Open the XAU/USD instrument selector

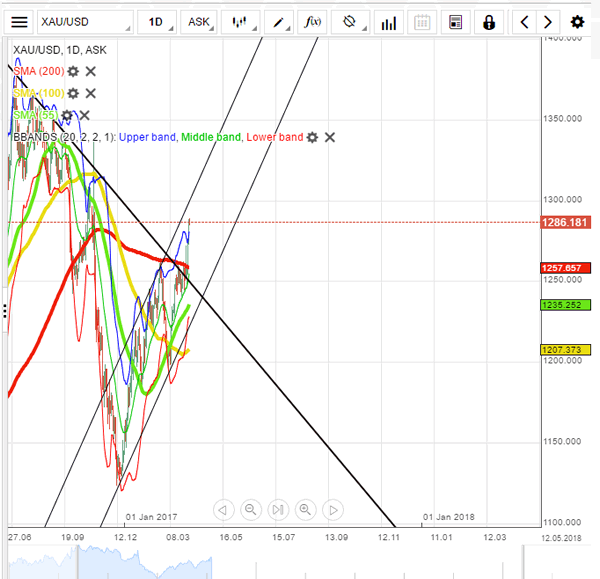coord(85,22)
